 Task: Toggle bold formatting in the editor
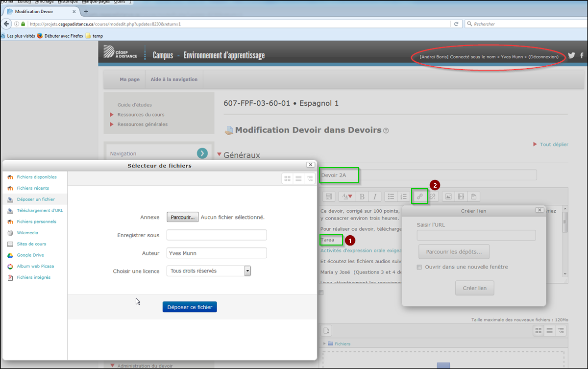pyautogui.click(x=362, y=197)
